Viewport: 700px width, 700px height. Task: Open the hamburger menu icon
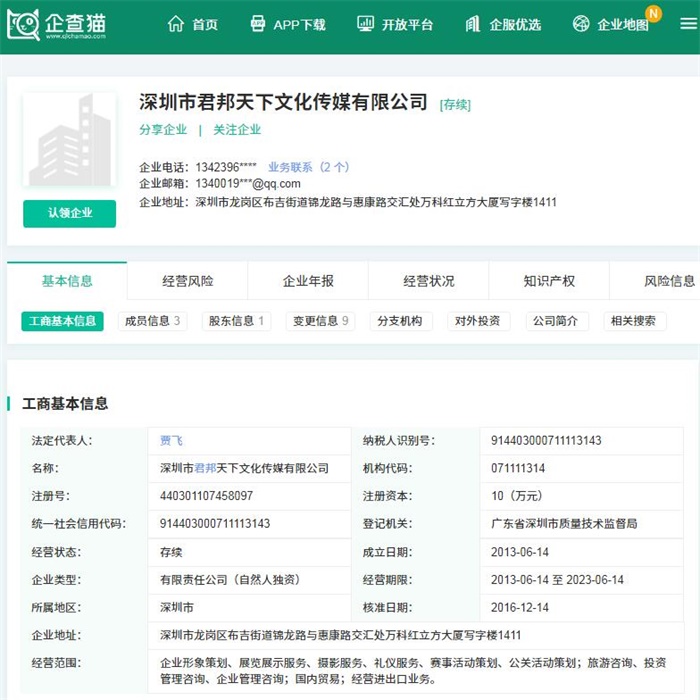(687, 24)
